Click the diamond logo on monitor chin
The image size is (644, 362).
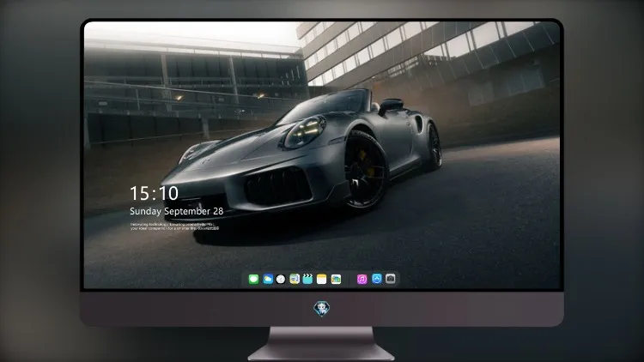pyautogui.click(x=322, y=308)
